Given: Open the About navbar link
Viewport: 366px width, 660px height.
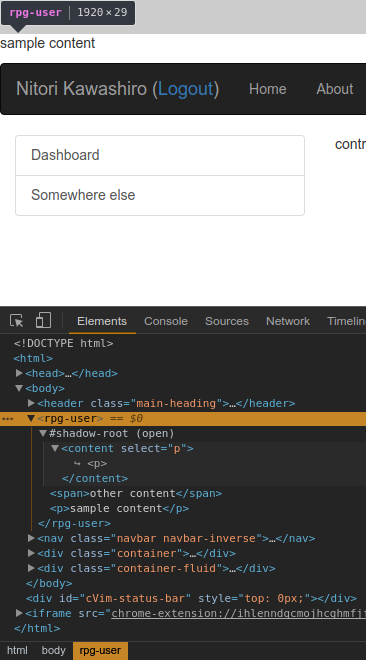Looking at the screenshot, I should 335,89.
